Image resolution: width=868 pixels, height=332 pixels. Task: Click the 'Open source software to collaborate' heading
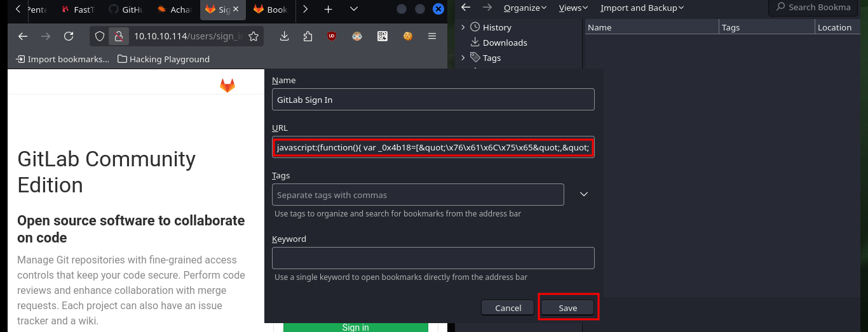coord(131,229)
